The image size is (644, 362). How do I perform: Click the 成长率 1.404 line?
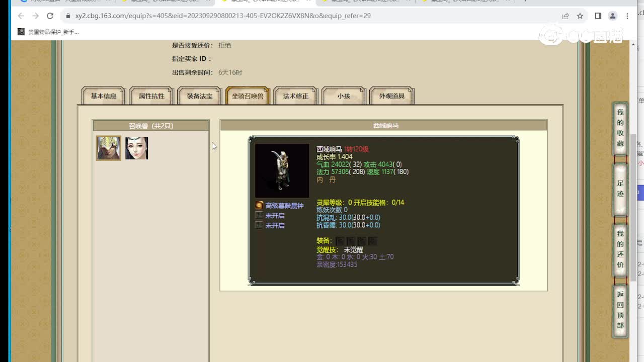(335, 157)
